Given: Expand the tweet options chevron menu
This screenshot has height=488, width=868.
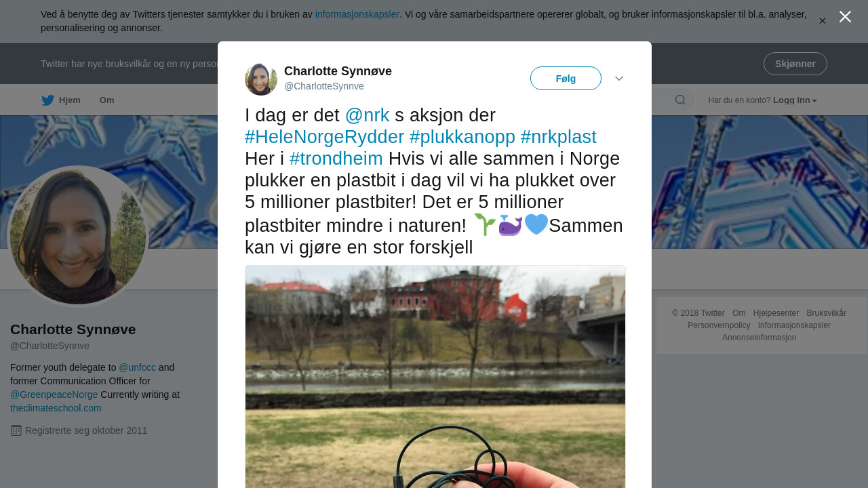Looking at the screenshot, I should click(x=619, y=79).
